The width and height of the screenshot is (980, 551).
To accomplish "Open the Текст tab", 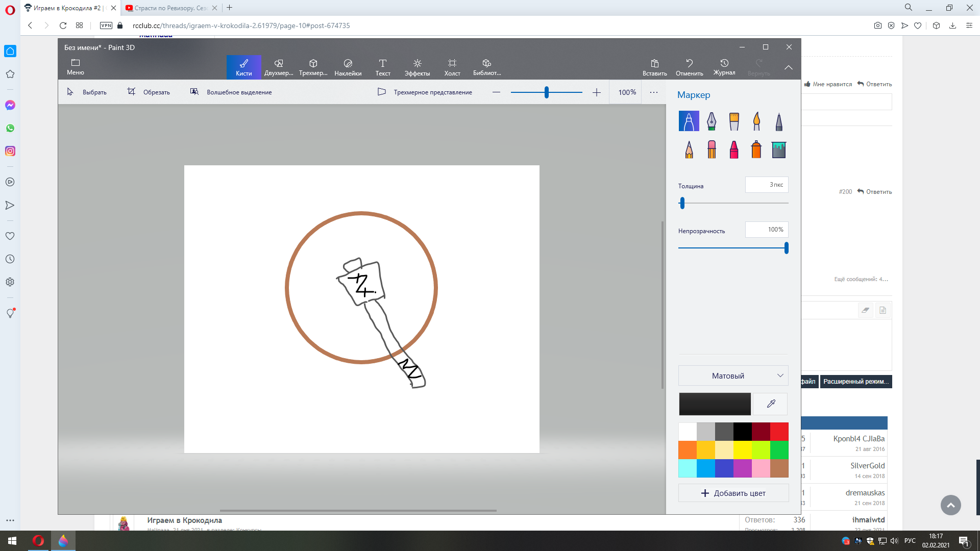I will click(383, 67).
